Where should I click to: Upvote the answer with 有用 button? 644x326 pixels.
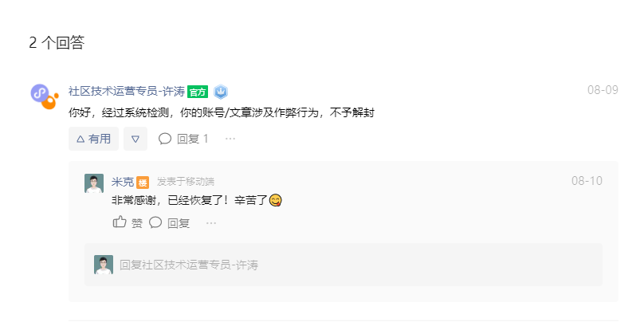pos(93,139)
